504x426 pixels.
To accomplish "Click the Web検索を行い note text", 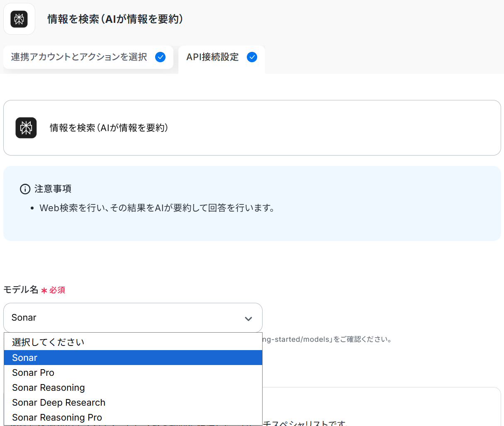I will click(x=157, y=208).
